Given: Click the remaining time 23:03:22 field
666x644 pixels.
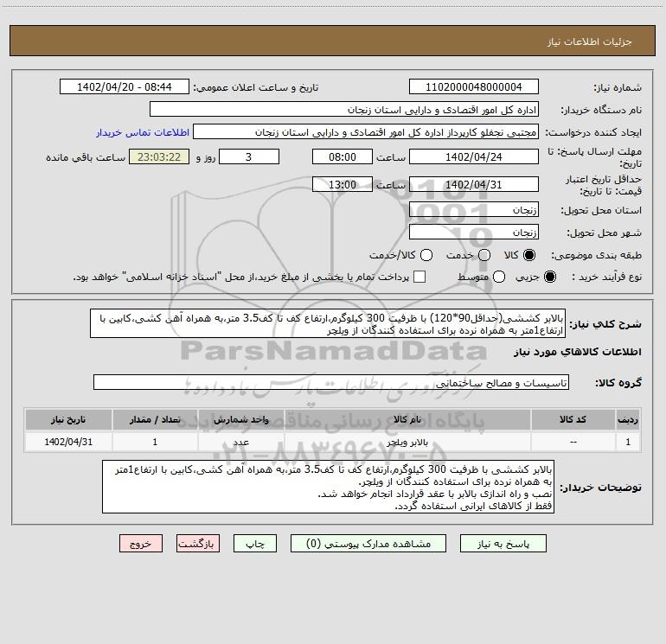Looking at the screenshot, I should (159, 157).
